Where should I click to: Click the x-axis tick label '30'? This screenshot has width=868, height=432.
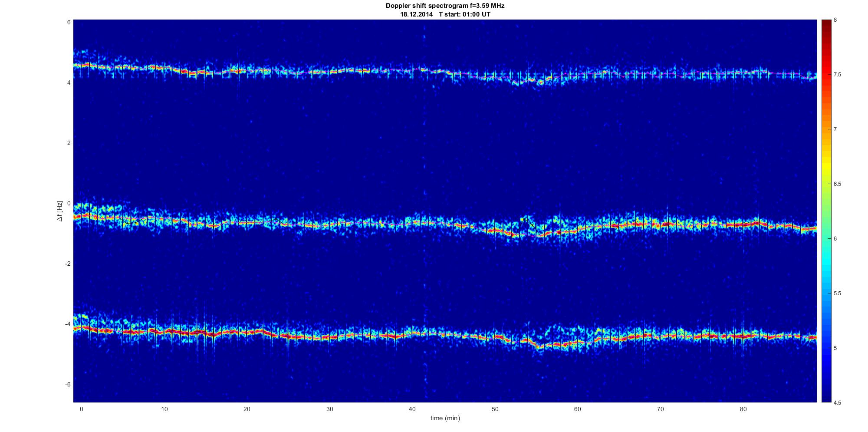pos(329,409)
